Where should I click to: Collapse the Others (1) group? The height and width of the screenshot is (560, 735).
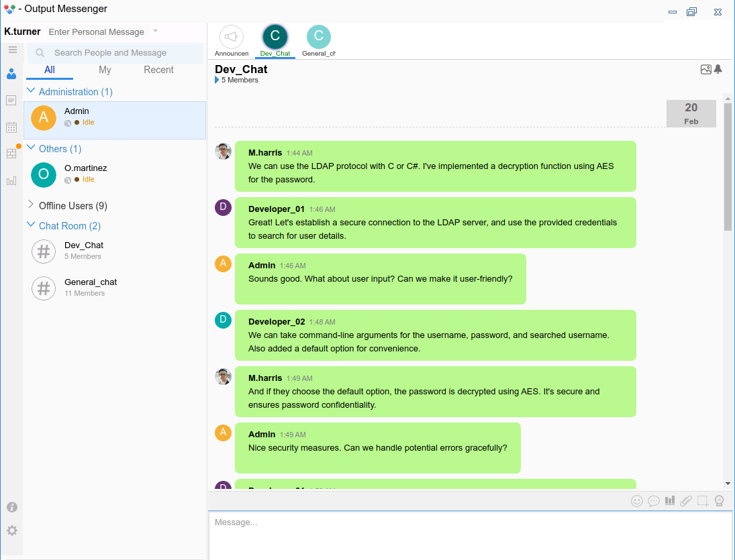(x=31, y=148)
